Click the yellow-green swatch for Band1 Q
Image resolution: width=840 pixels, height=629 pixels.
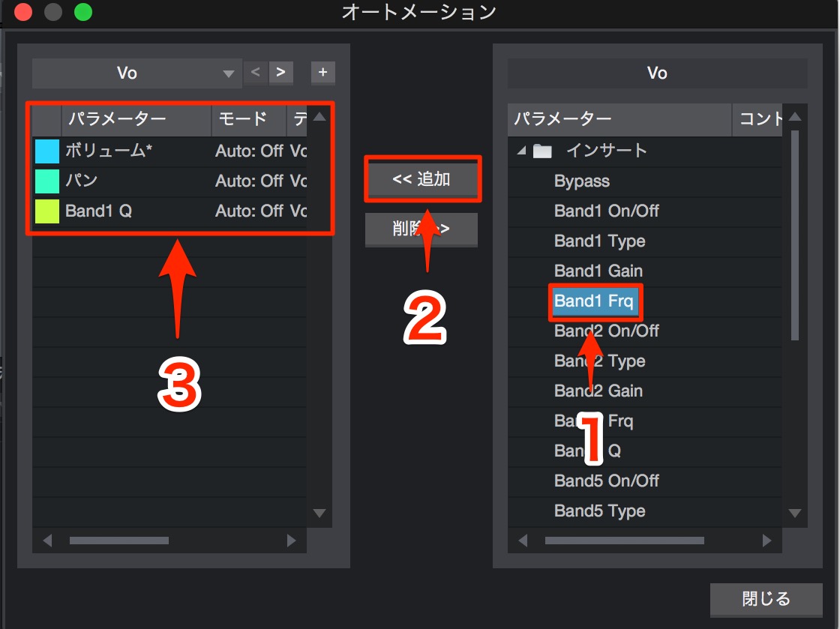click(x=47, y=211)
